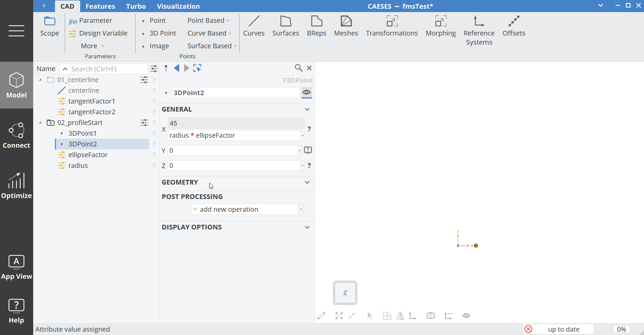The height and width of the screenshot is (335, 644).
Task: Open help for the X coordinate field
Action: [309, 129]
